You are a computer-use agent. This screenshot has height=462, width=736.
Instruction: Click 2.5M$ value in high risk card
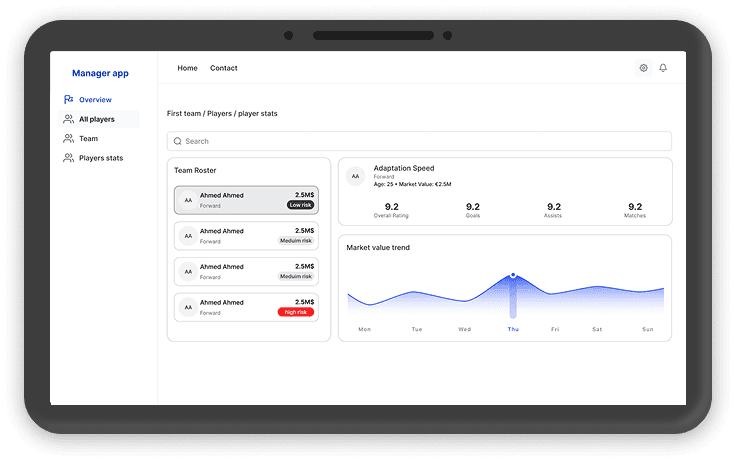click(x=305, y=302)
